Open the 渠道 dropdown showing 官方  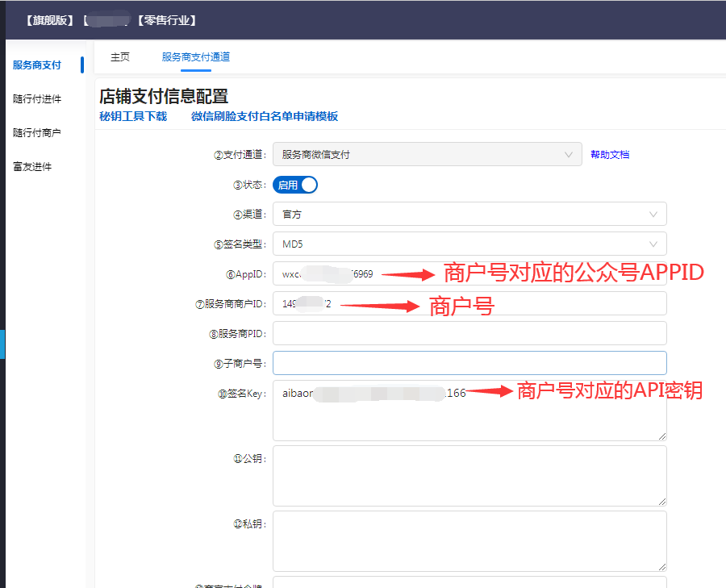(x=469, y=214)
